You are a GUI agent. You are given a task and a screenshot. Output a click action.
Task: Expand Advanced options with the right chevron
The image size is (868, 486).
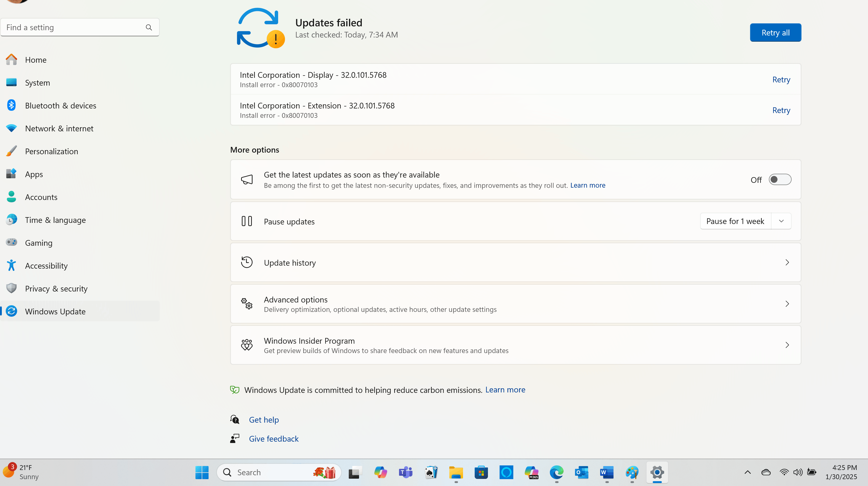787,304
